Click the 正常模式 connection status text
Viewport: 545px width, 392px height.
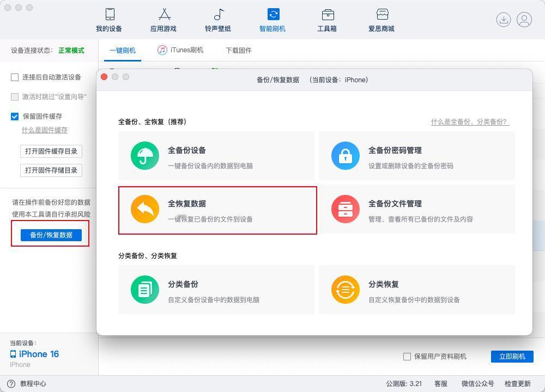[x=71, y=50]
